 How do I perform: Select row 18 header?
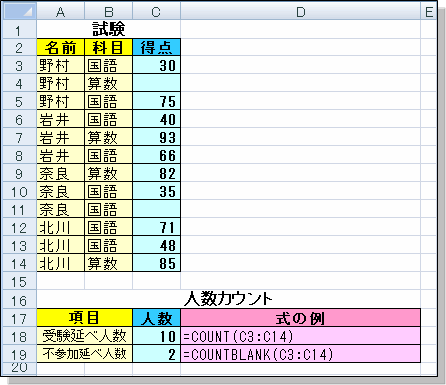coord(19,336)
